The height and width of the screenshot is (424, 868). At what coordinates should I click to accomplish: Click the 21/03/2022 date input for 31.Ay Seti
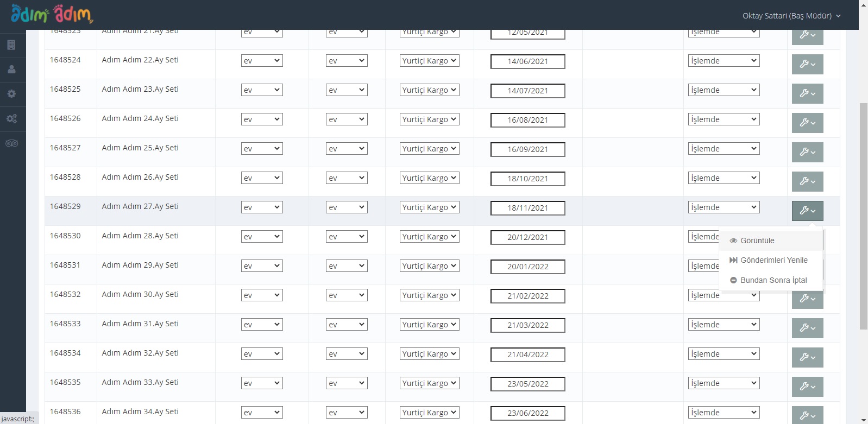(527, 325)
